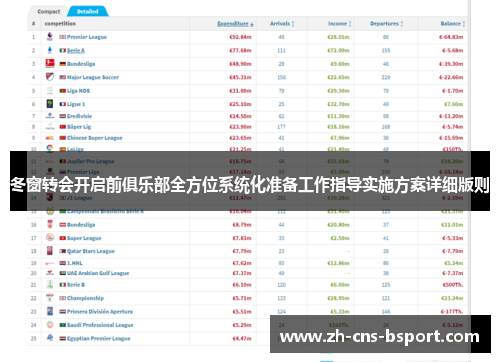This screenshot has width=500, height=362.
Task: Click the Serie A logo icon
Action: [x=50, y=50]
